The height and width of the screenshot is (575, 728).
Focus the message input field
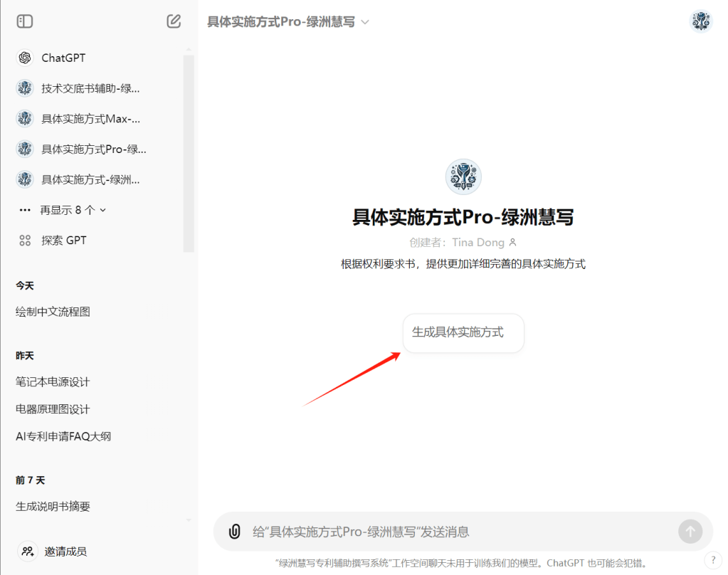click(455, 532)
